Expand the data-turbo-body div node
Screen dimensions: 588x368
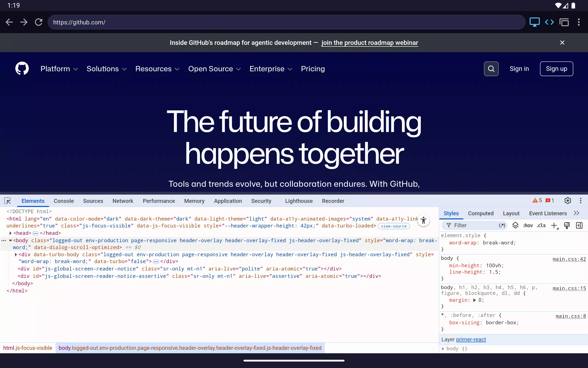[x=16, y=255]
